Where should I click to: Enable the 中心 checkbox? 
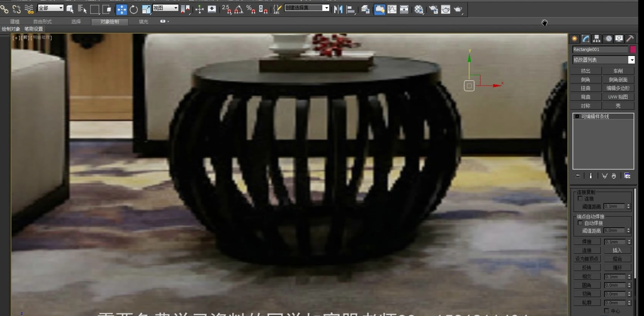tap(606, 311)
